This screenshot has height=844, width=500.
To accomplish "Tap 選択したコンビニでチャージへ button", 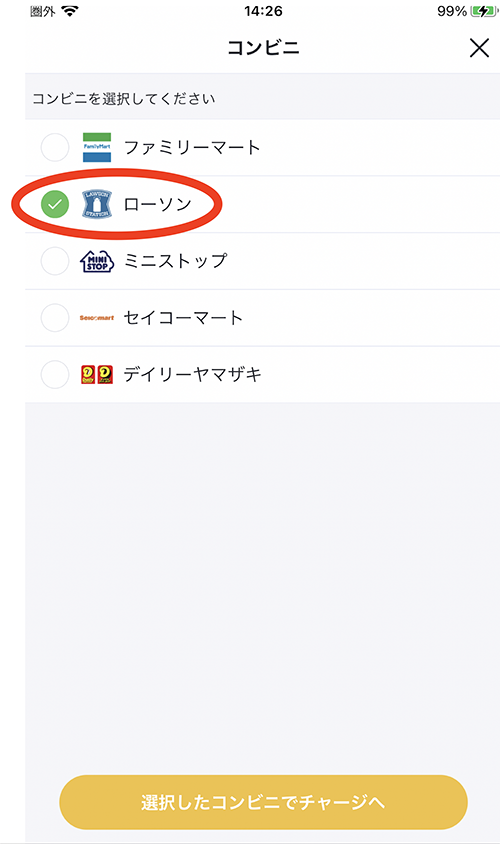I will (x=263, y=802).
